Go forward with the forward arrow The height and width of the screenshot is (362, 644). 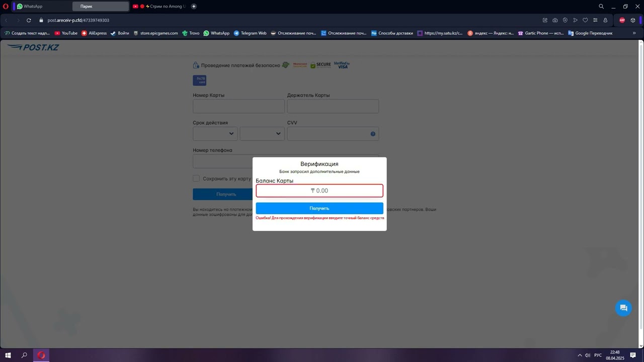[18, 20]
